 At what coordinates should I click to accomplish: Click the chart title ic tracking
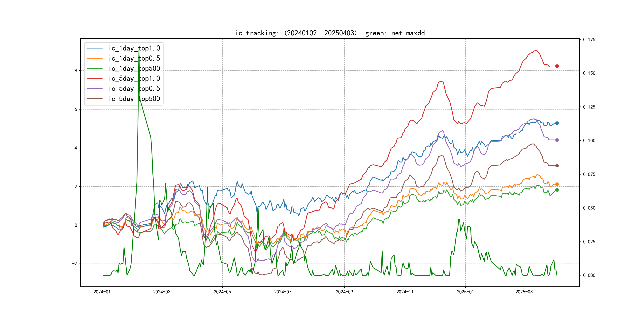click(330, 33)
